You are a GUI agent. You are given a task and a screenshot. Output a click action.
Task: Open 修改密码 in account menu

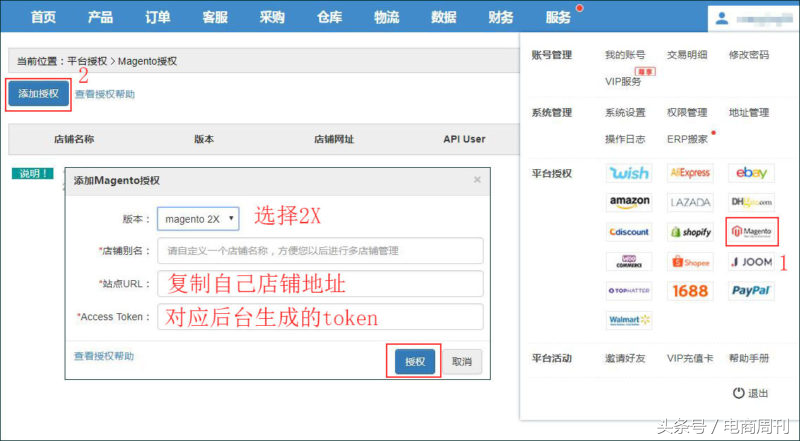[x=748, y=55]
